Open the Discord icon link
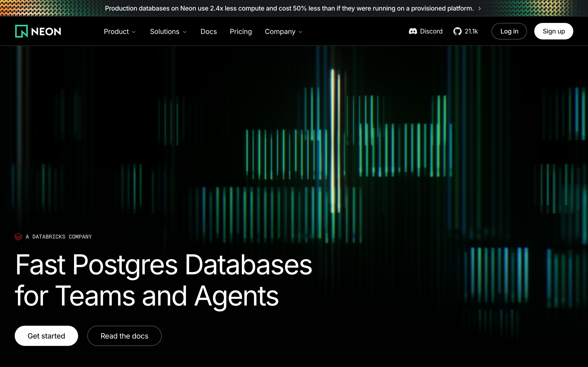588x367 pixels. tap(413, 31)
